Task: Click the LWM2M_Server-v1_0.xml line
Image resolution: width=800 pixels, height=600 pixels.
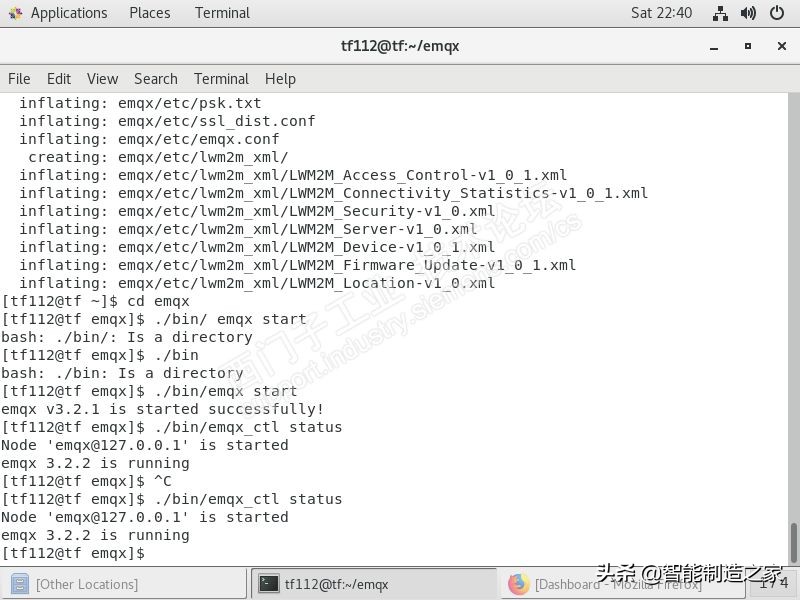Action: pyautogui.click(x=248, y=229)
